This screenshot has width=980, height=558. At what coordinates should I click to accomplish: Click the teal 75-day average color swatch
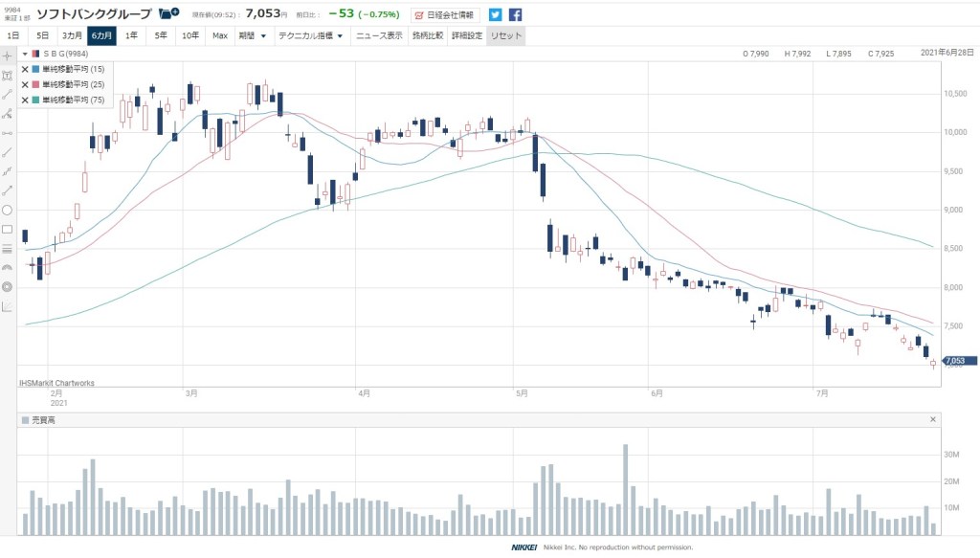[x=36, y=100]
